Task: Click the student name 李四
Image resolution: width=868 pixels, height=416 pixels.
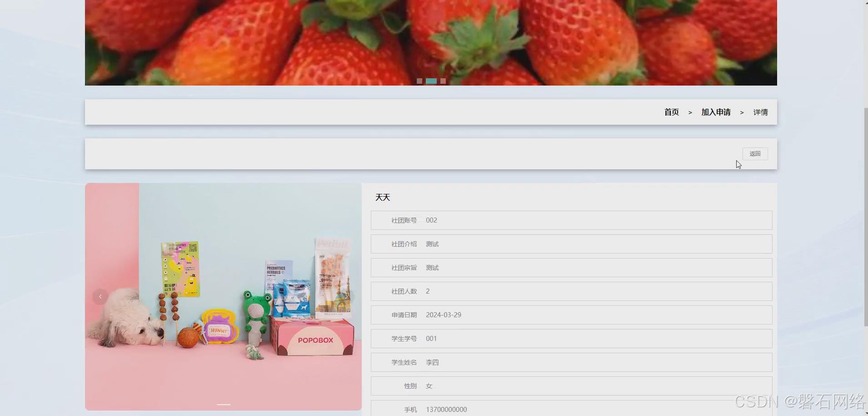Action: (432, 362)
